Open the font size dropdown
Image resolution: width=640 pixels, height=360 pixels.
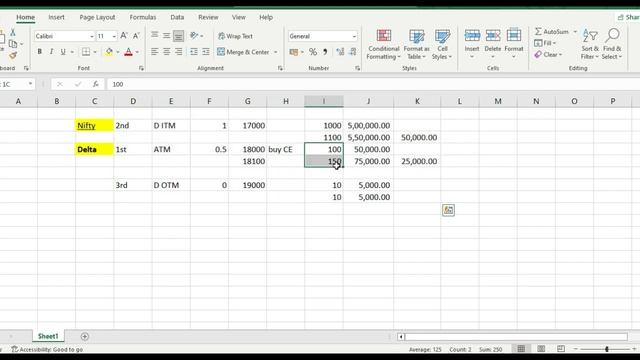click(x=114, y=36)
